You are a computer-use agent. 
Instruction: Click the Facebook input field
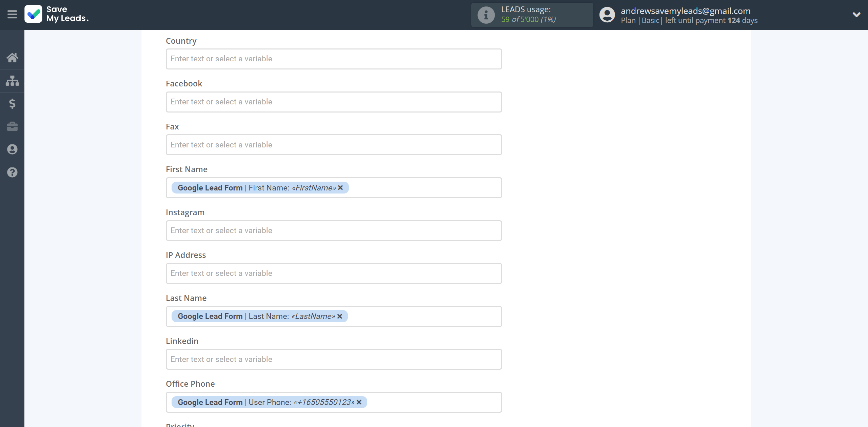[x=334, y=102]
